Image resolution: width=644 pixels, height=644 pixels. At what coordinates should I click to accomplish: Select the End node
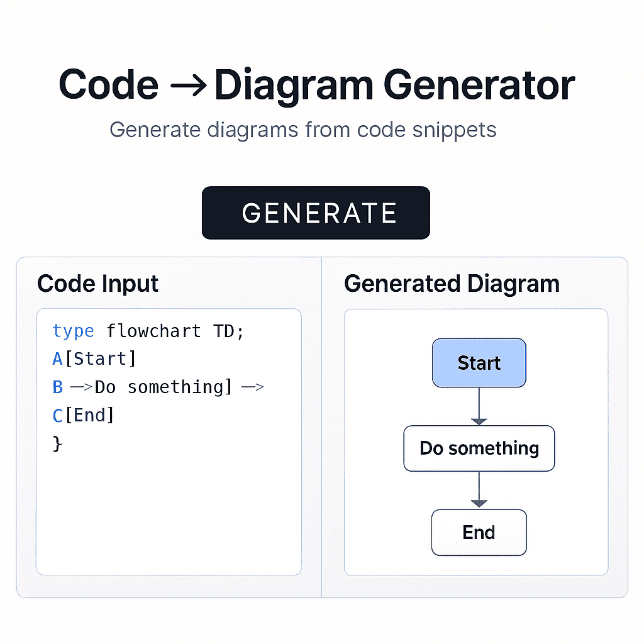(479, 532)
